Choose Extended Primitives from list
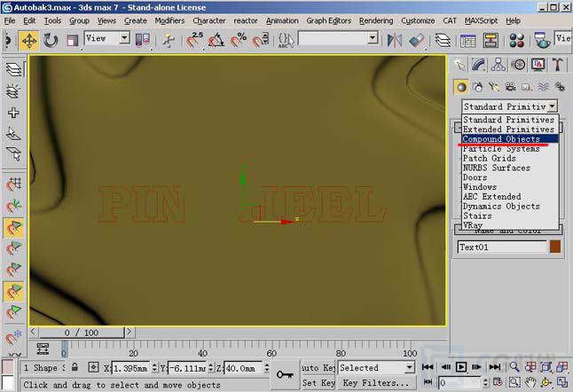 point(510,129)
